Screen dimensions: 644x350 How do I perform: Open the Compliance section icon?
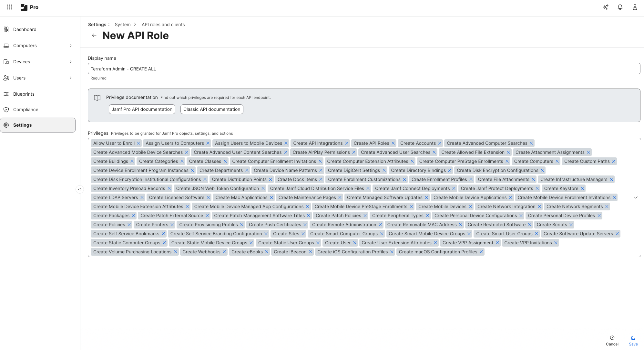click(6, 110)
